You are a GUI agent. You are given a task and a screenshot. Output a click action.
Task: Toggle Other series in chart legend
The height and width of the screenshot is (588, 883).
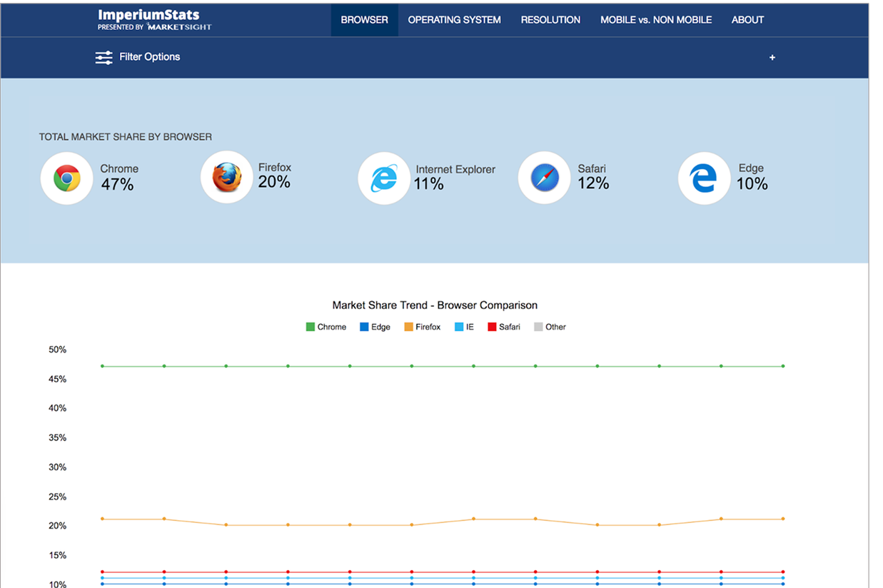click(550, 327)
